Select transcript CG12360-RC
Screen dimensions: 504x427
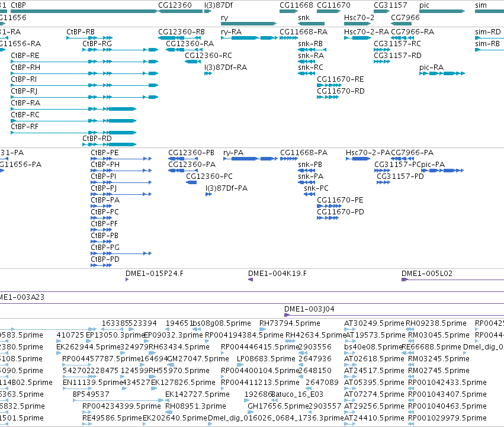(193, 62)
